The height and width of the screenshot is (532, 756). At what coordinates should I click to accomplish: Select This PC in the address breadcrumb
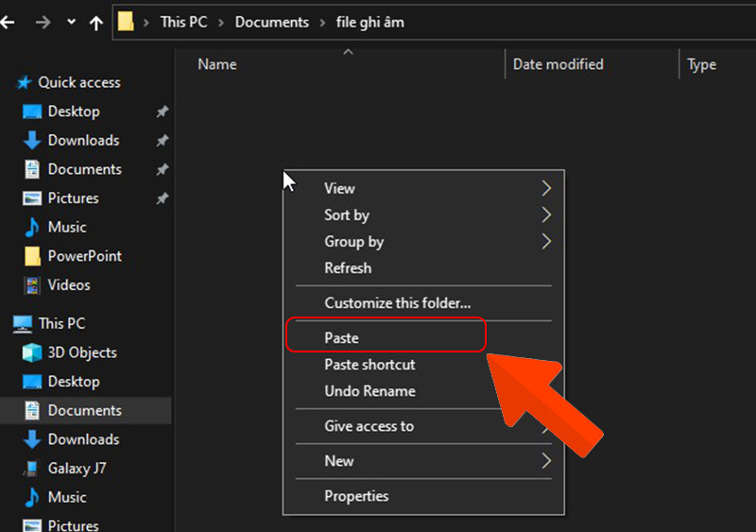pos(183,22)
